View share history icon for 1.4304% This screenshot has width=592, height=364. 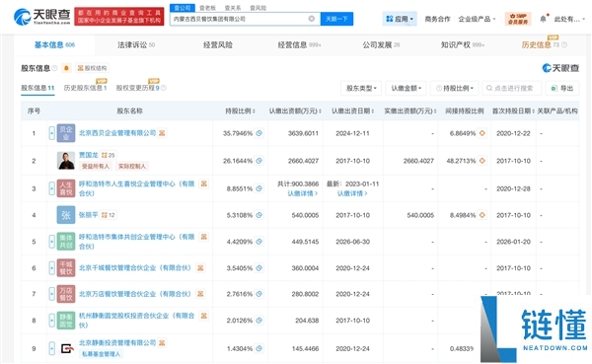click(259, 348)
